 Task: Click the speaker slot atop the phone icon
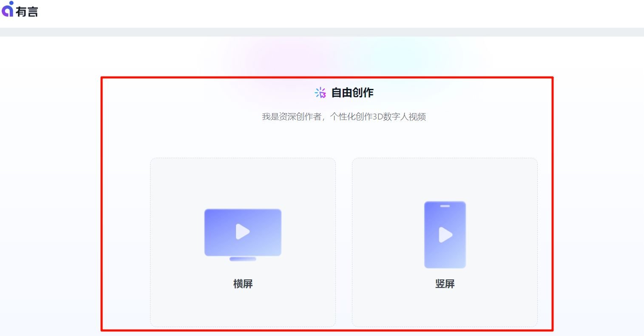click(x=445, y=206)
